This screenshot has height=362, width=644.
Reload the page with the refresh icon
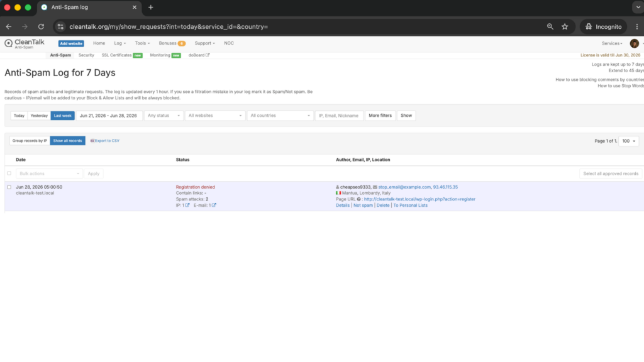click(41, 26)
